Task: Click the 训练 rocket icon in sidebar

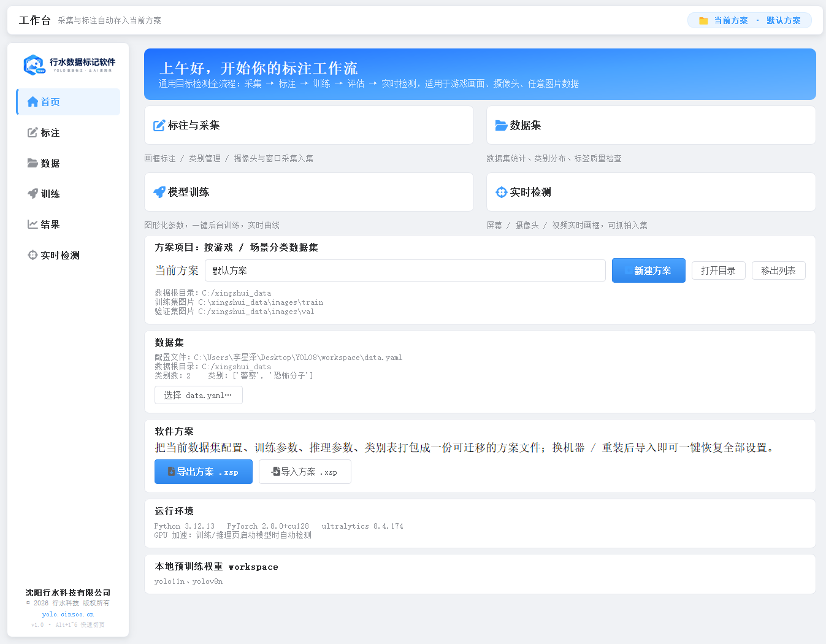Action: click(33, 194)
